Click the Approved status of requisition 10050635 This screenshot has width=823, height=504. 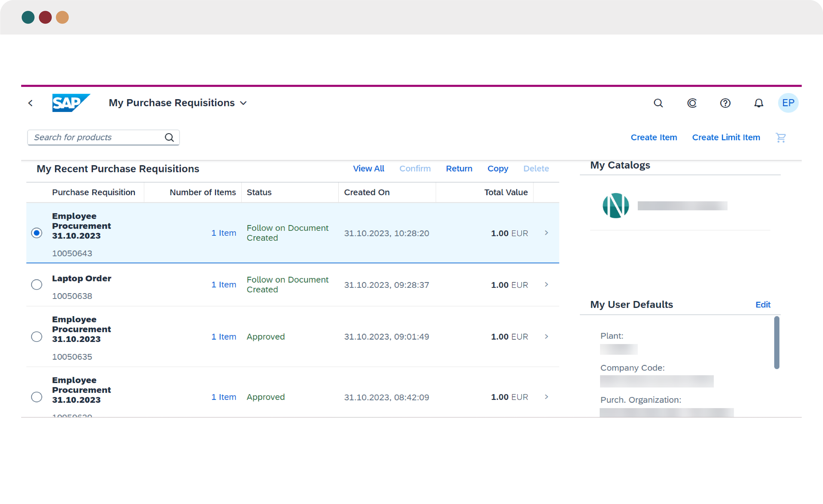tap(266, 337)
